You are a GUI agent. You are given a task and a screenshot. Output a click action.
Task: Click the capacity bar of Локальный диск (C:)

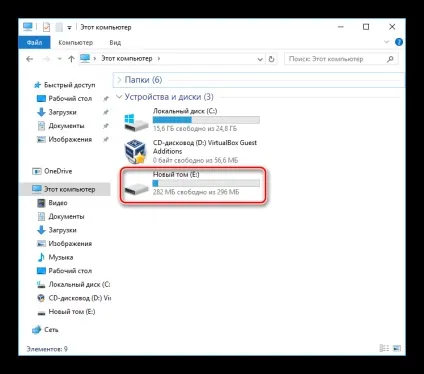pyautogui.click(x=206, y=120)
